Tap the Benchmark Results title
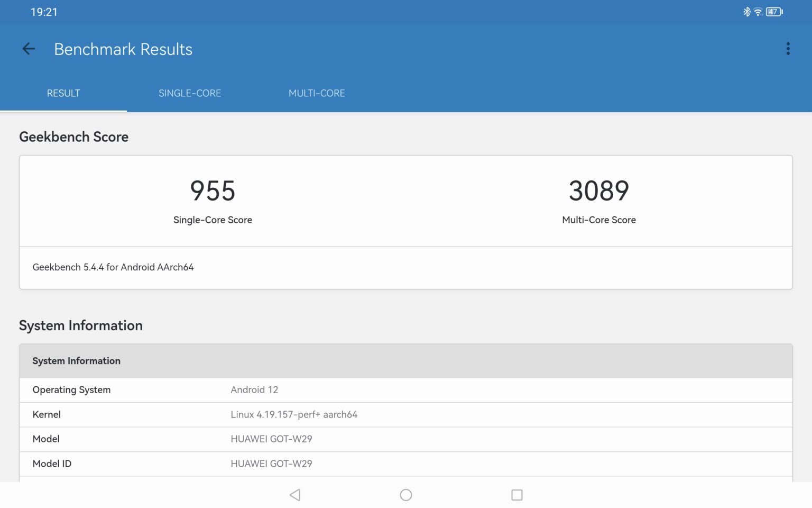 click(x=123, y=49)
